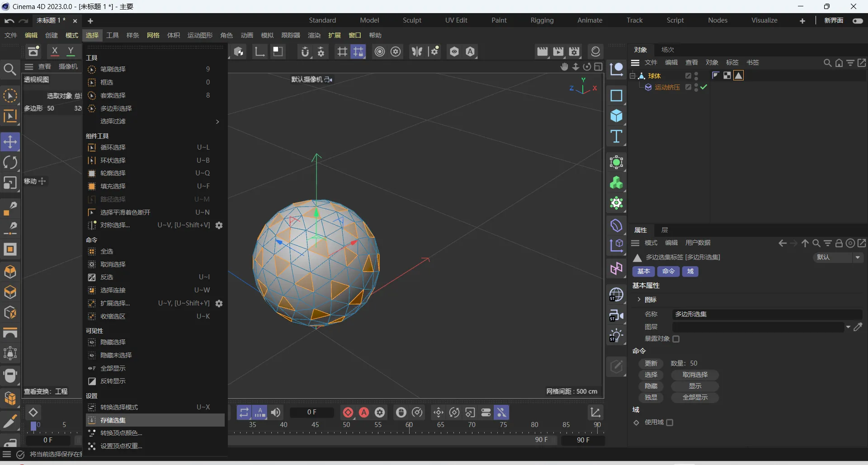Click the record active objects keyframe button
Viewport: 868px width, 465px height.
(x=348, y=412)
